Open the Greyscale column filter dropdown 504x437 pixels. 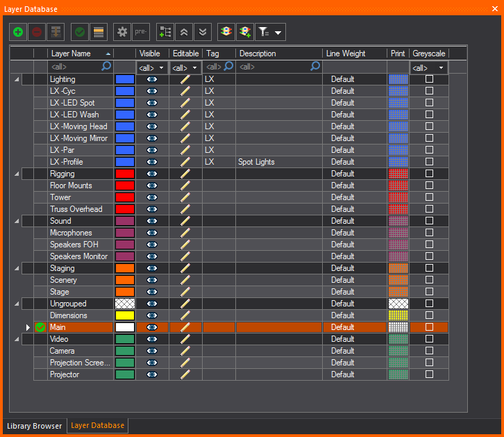point(429,67)
